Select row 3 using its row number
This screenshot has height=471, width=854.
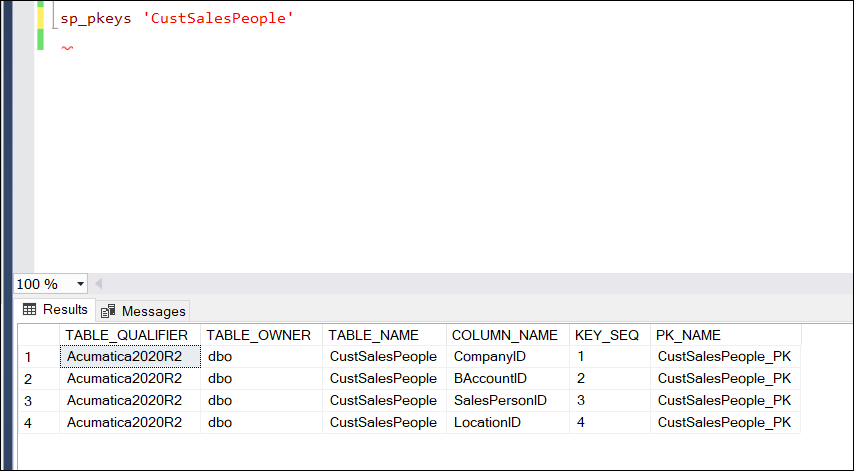[30, 401]
